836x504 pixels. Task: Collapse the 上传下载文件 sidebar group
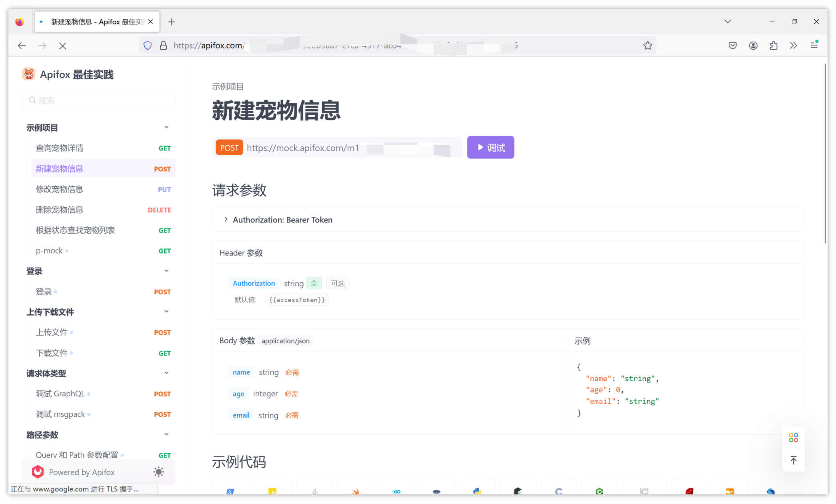pyautogui.click(x=166, y=311)
